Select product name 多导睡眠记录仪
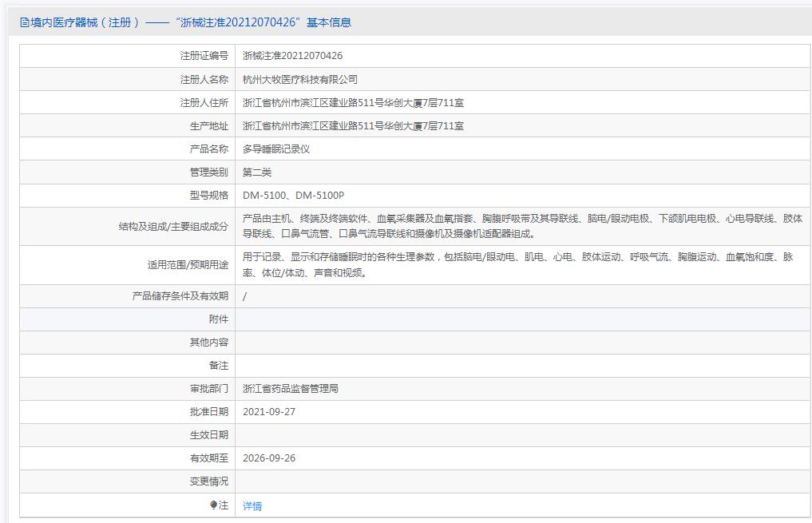This screenshot has height=523, width=812. point(276,149)
